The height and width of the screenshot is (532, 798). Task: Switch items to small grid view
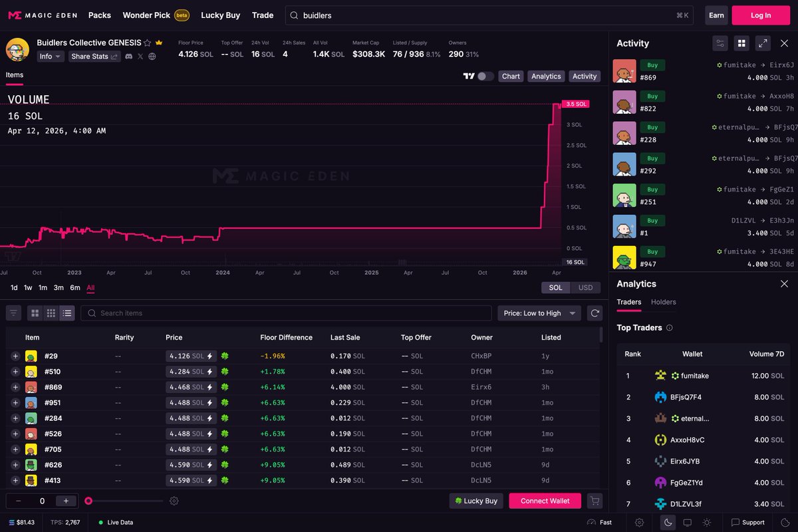51,313
